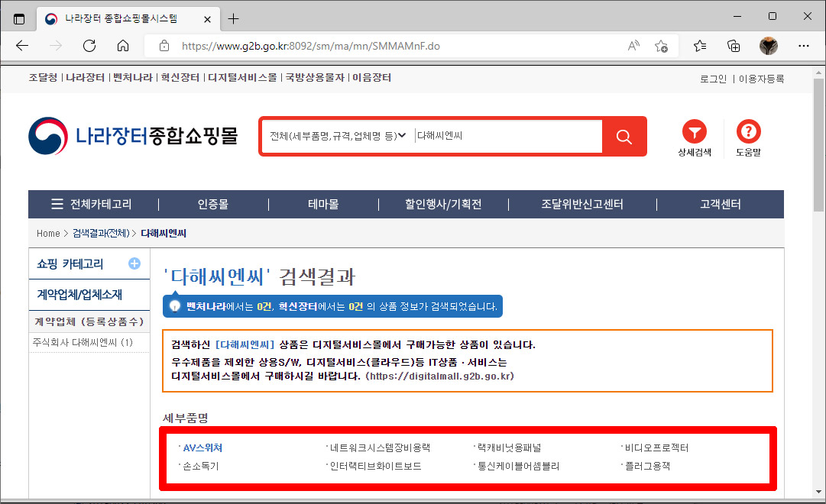Select the 인터랙티브화이트보드 category
This screenshot has height=504, width=826.
[x=375, y=466]
